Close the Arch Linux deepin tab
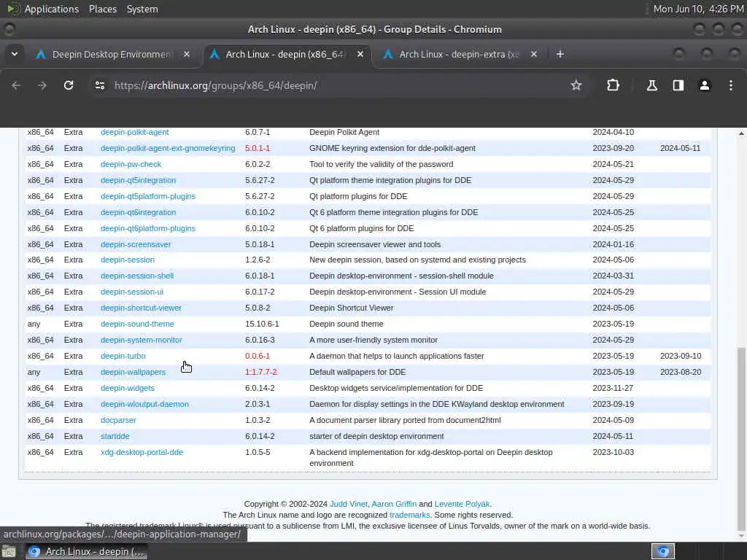 coord(360,54)
